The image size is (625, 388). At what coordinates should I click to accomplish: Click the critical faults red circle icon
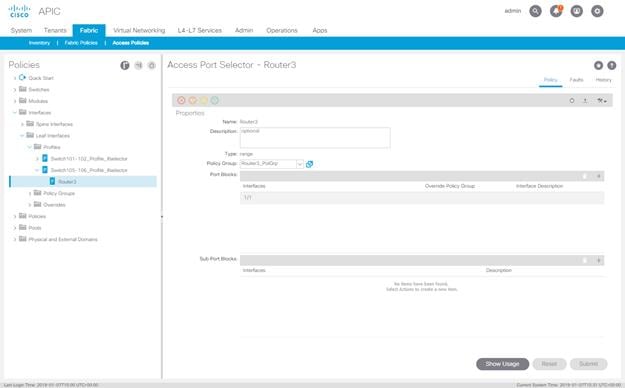click(181, 100)
